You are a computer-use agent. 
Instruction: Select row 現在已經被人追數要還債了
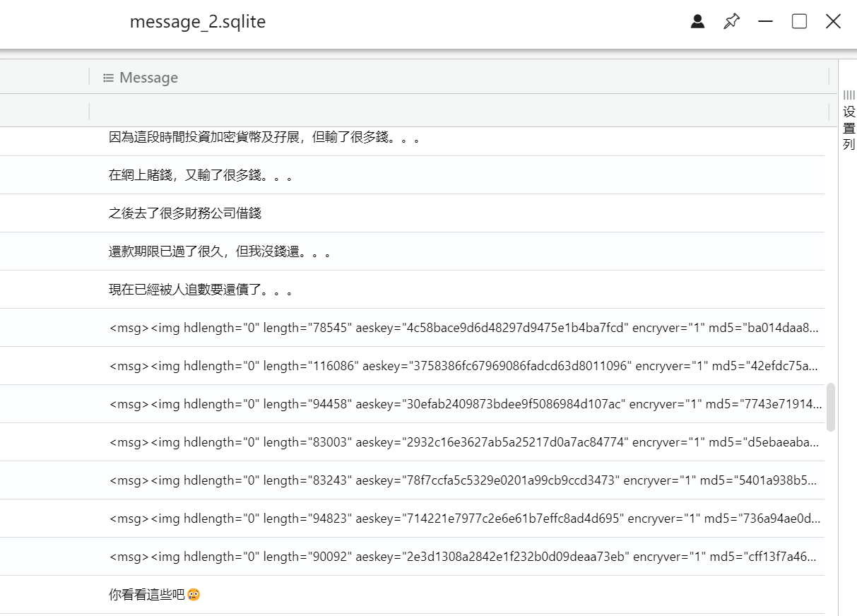pos(412,290)
